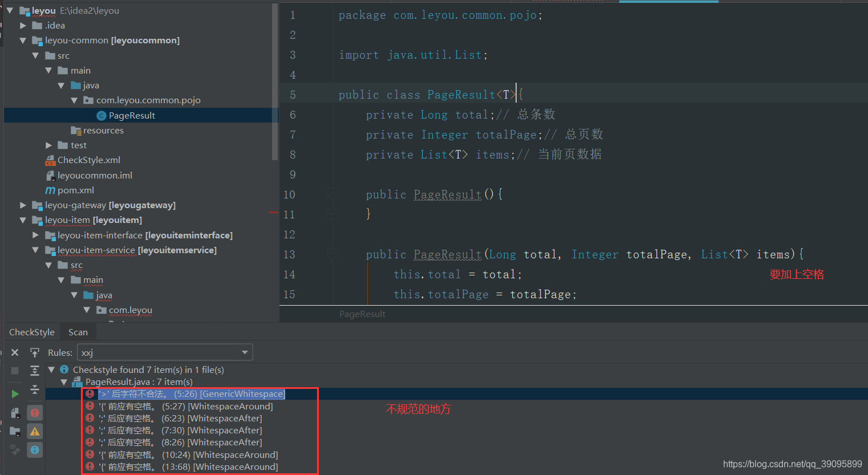This screenshot has height=475, width=868.
Task: Select the WhitespaceAfter (8:26) error
Action: point(180,442)
